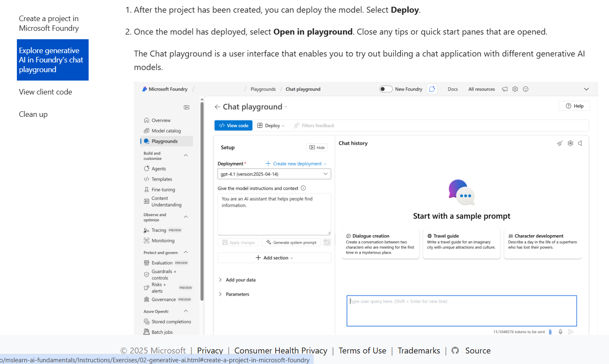The height and width of the screenshot is (364, 609).
Task: Open chat settings gear in the Chat history header
Action: (x=571, y=143)
